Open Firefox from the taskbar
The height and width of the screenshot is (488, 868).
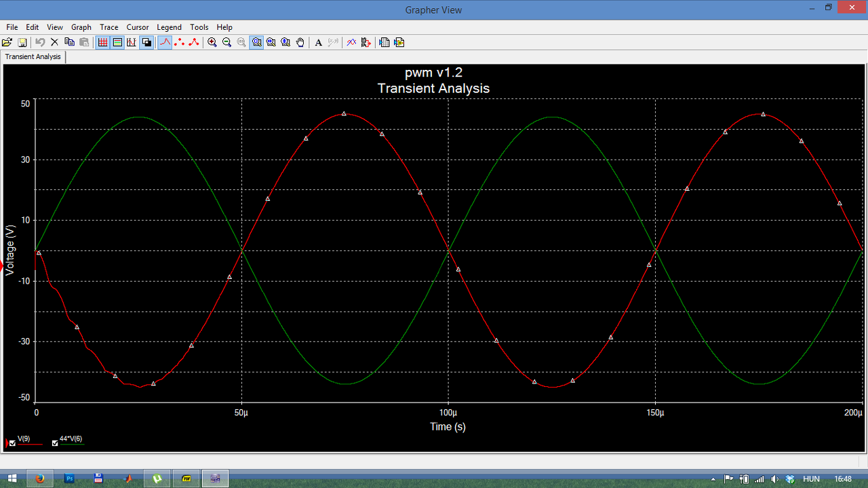[x=40, y=478]
